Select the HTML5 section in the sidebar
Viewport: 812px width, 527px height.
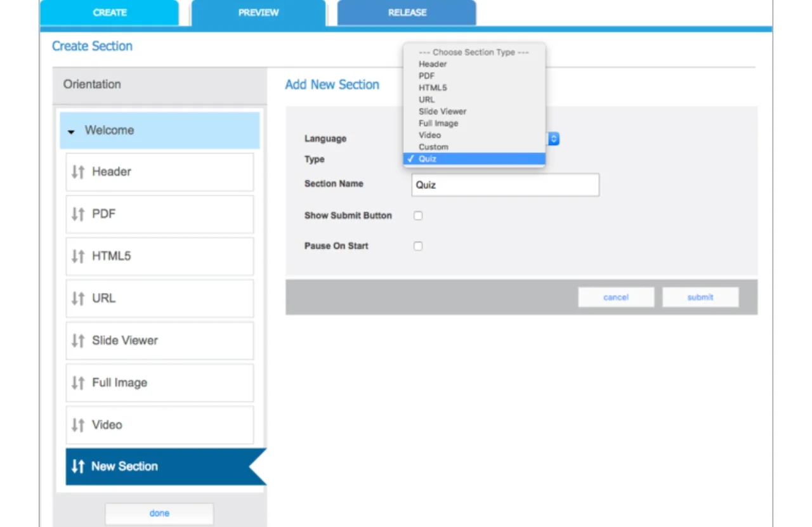coord(160,256)
